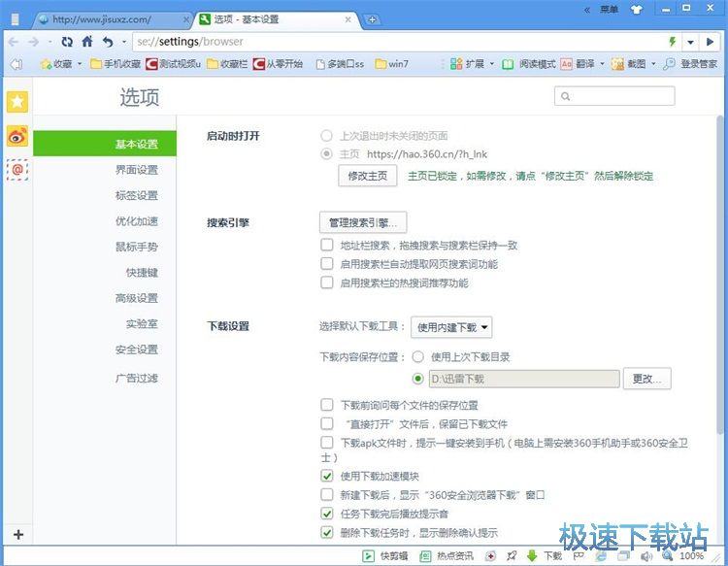Expand the 使用内建下载 dropdown

pyautogui.click(x=452, y=328)
